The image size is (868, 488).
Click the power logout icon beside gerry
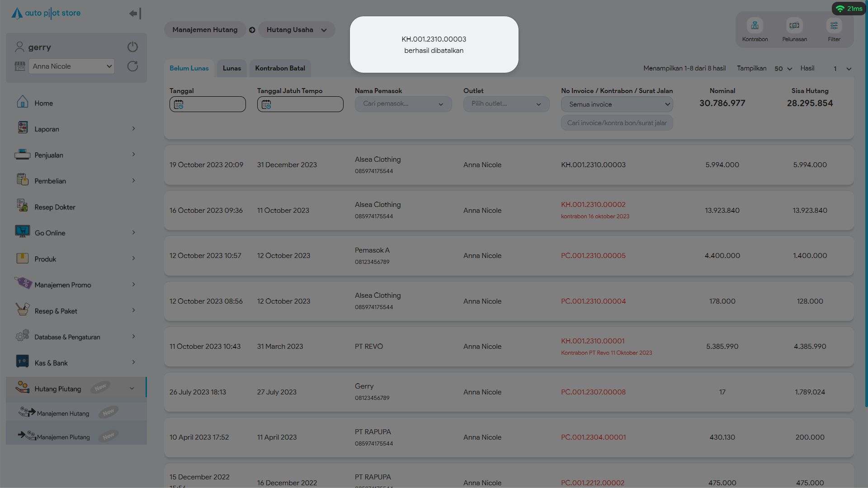point(132,47)
